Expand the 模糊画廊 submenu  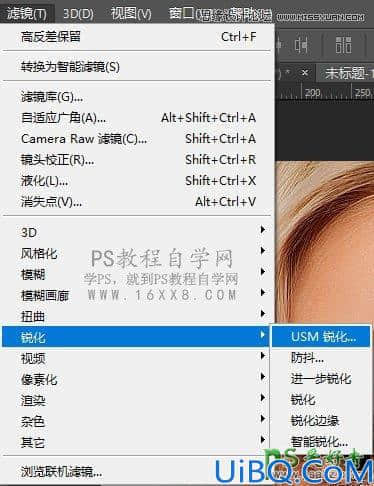[138, 295]
